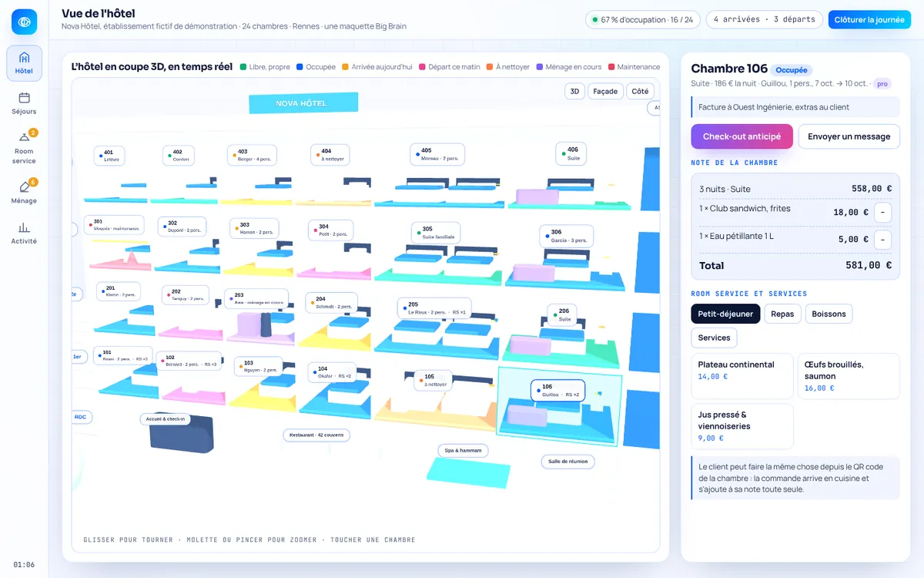Click the Libre, propre legend swatch

pos(243,67)
